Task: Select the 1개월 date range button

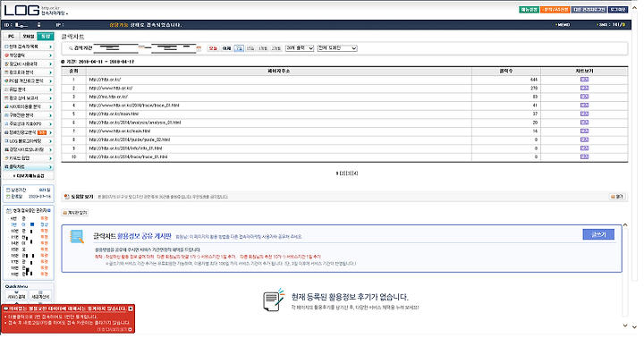Action: click(263, 48)
